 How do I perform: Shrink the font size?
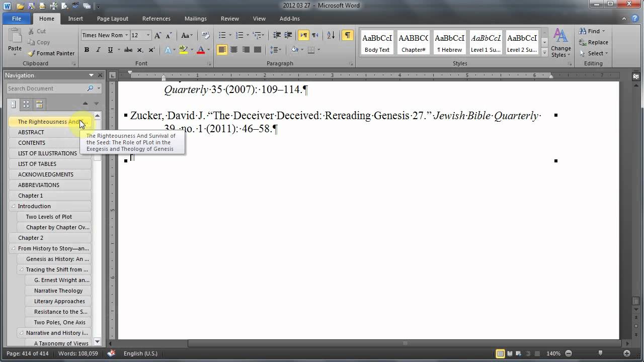coord(169,35)
